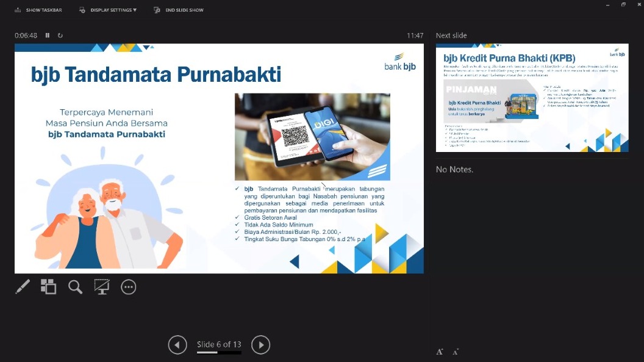Viewport: 644px width, 362px height.
Task: Click the bjb Tandamata Purnabakti current slide
Action: (219, 159)
